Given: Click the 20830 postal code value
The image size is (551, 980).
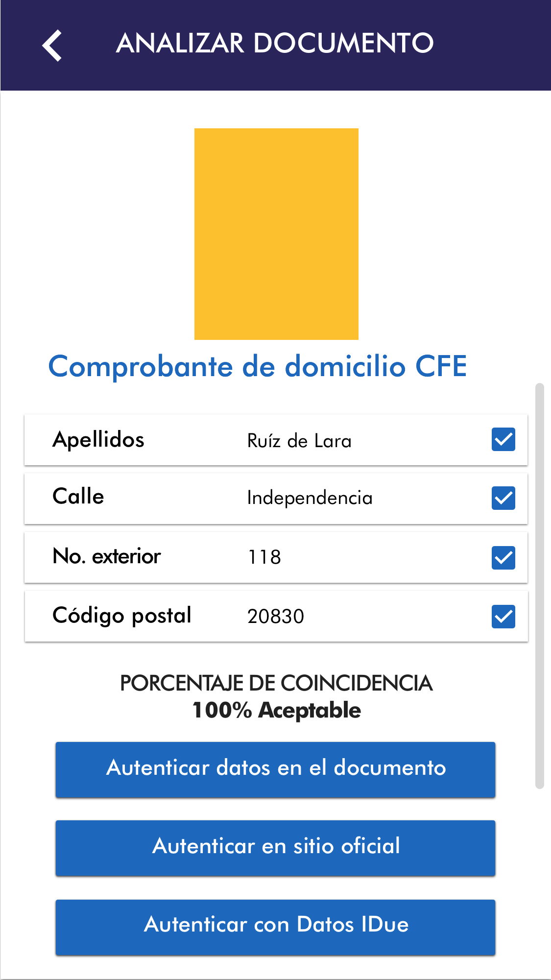Looking at the screenshot, I should 276,616.
